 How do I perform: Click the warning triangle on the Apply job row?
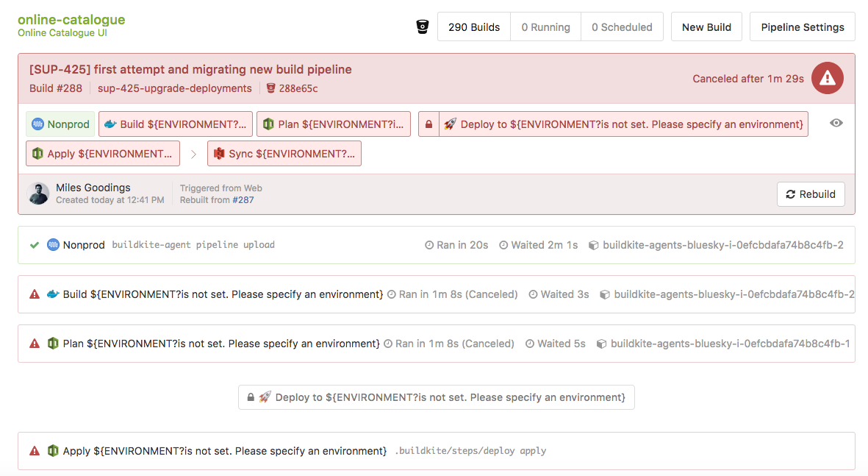pyautogui.click(x=34, y=450)
